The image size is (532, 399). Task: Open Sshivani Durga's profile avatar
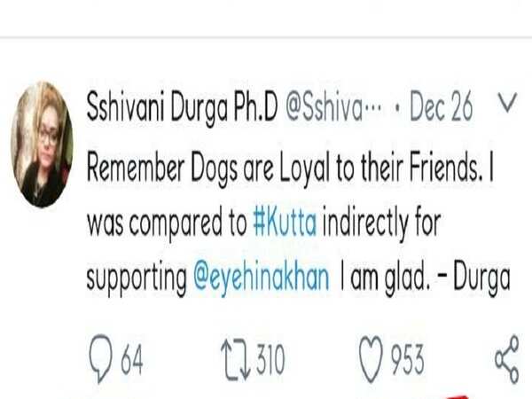(x=42, y=145)
